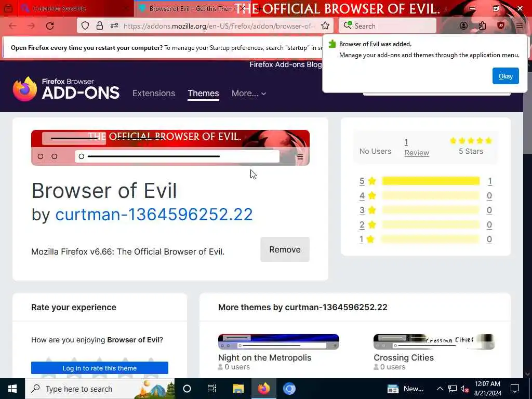Open the Firefox Add-ons Blog link
This screenshot has height=399, width=532.
pyautogui.click(x=285, y=64)
